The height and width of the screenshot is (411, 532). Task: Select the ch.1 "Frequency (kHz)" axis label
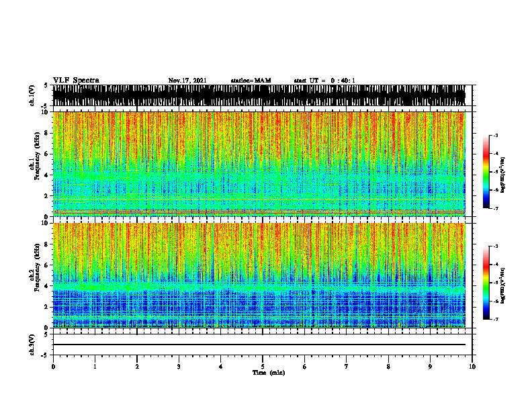click(x=38, y=156)
